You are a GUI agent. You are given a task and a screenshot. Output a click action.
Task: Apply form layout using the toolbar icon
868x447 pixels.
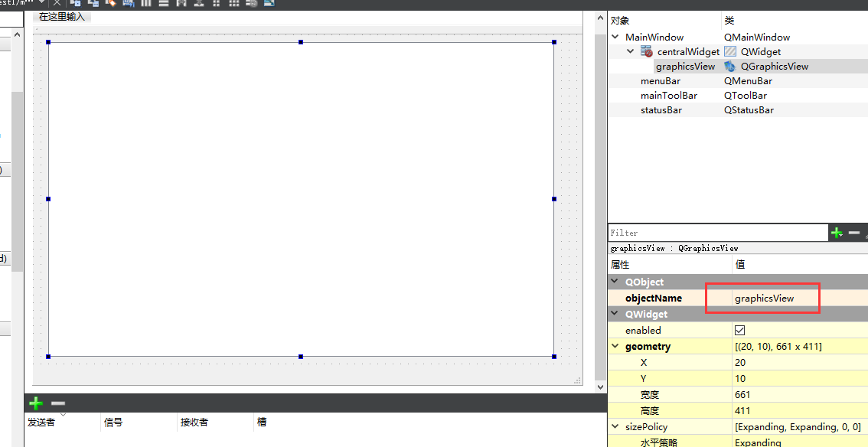pos(217,3)
